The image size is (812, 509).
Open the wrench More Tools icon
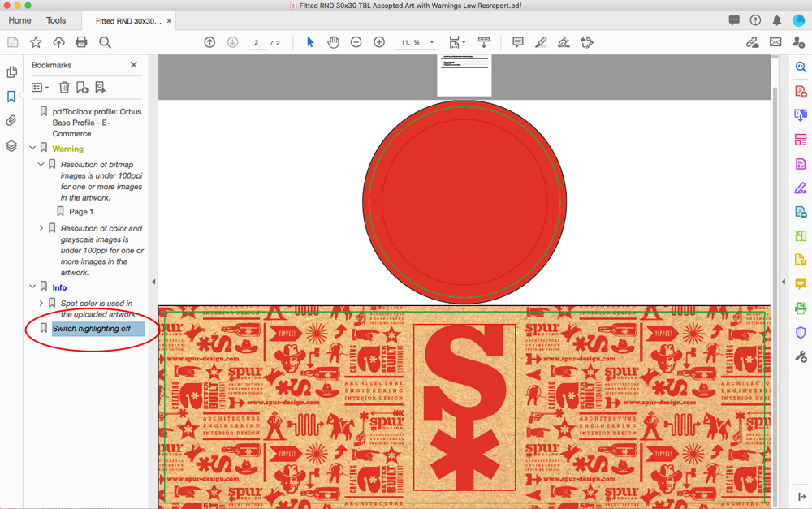click(801, 356)
